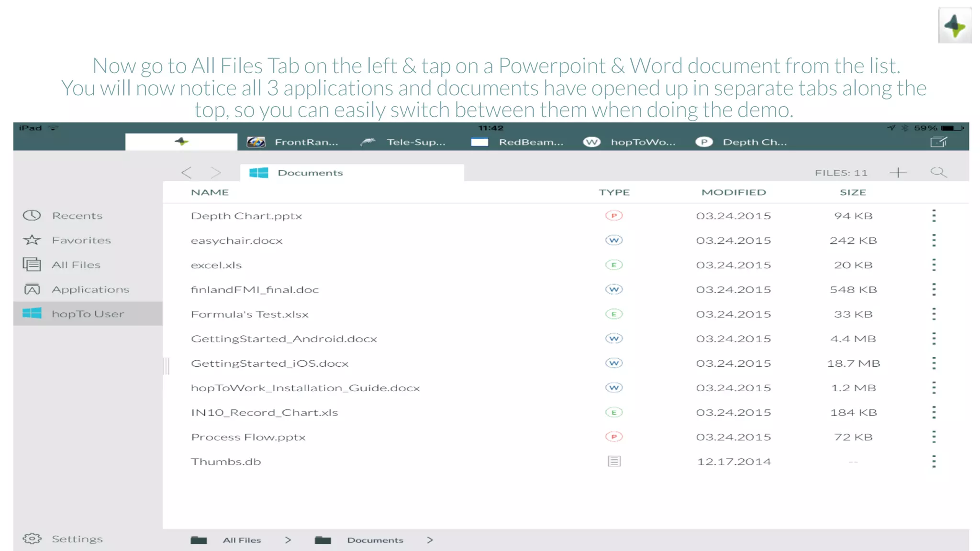Click Excel icon for IN10_Record_Chart.xls
This screenshot has height=551, width=980.
coord(614,412)
